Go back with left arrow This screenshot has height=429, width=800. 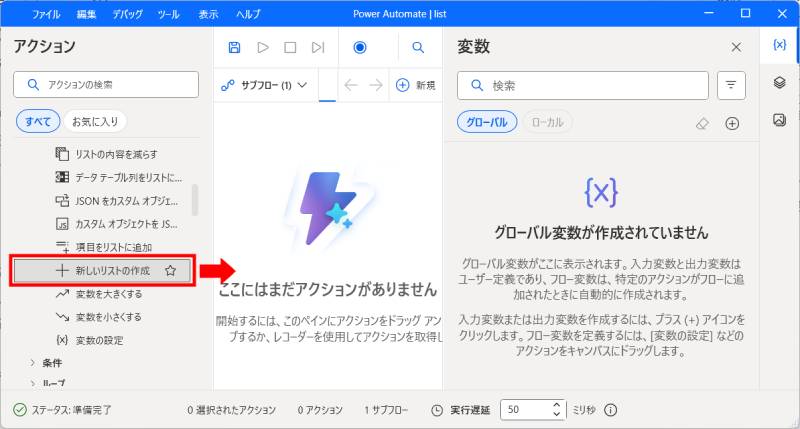[x=351, y=85]
